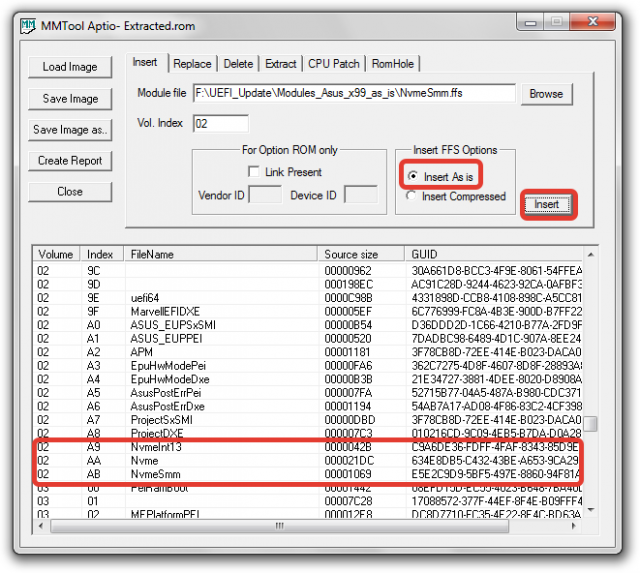Switch to the Insert tab
The image size is (640, 573).
point(145,62)
